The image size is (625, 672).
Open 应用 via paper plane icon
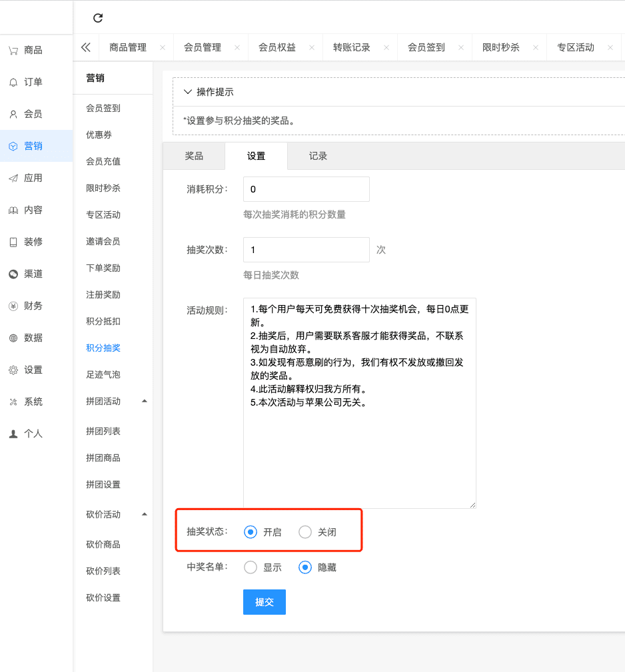click(x=13, y=178)
